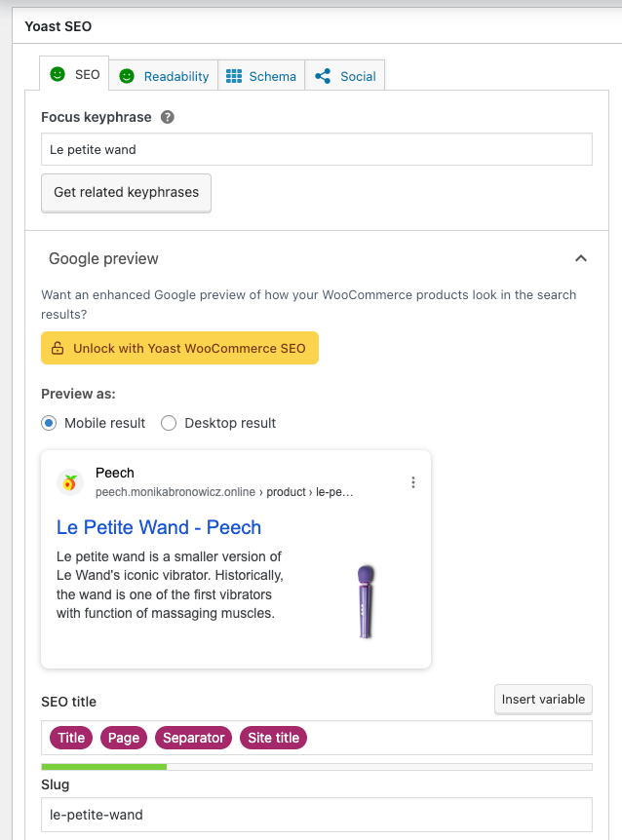Screen dimensions: 622x840
Task: Switch to the Schema tab
Action: pos(261,76)
